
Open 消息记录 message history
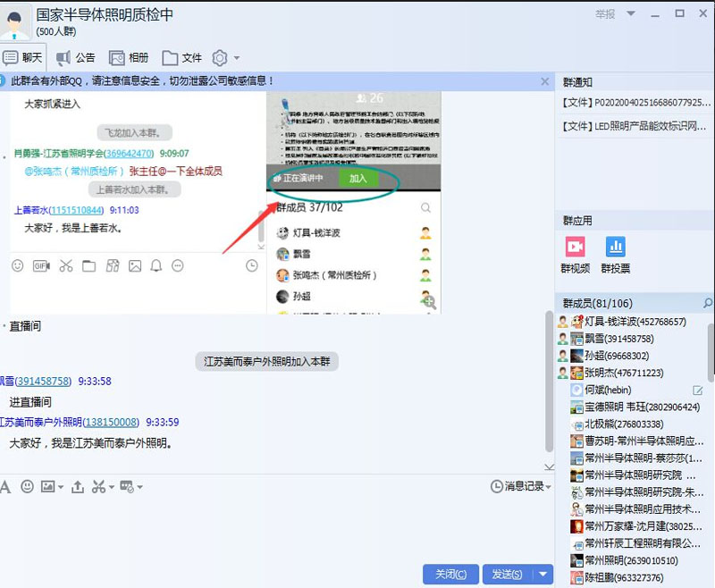(x=517, y=486)
